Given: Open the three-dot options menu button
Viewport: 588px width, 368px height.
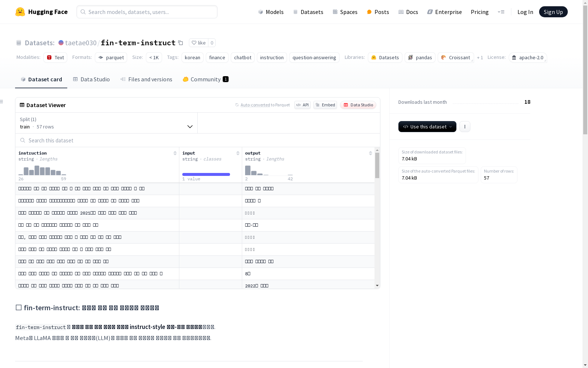Looking at the screenshot, I should point(465,127).
